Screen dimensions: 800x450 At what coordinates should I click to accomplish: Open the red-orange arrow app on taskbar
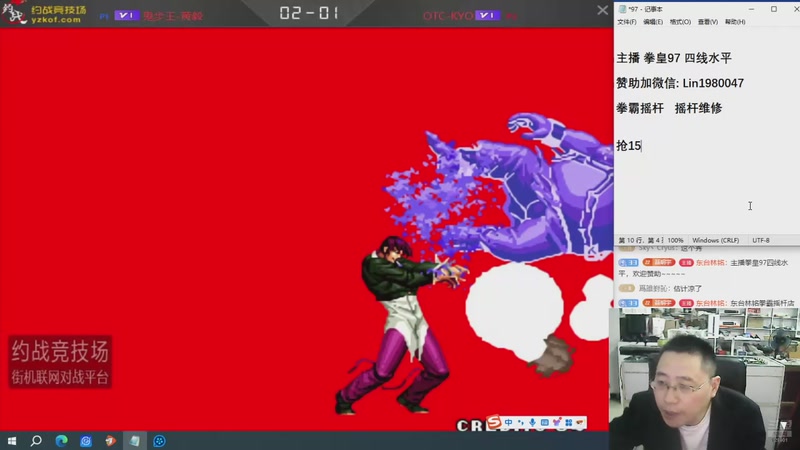(110, 440)
